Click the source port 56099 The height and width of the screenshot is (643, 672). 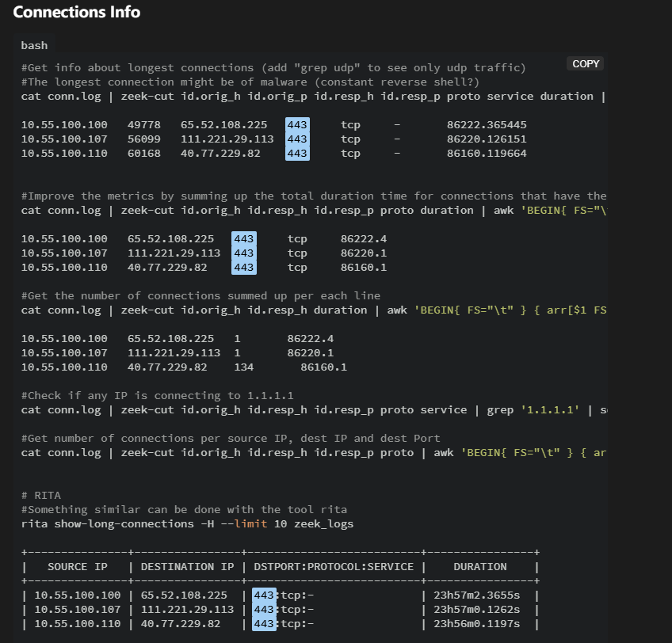pyautogui.click(x=144, y=139)
